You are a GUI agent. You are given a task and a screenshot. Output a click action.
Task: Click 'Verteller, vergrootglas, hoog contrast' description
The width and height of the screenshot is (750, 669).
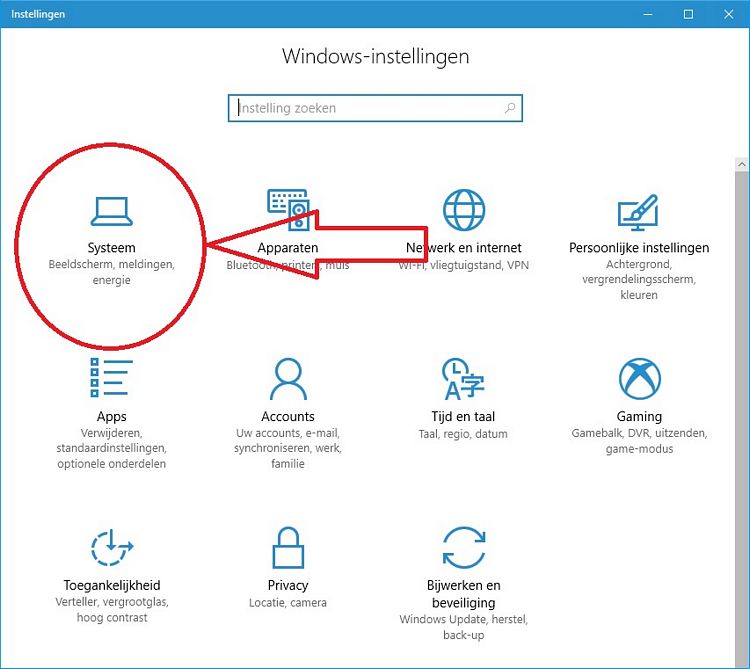112,610
